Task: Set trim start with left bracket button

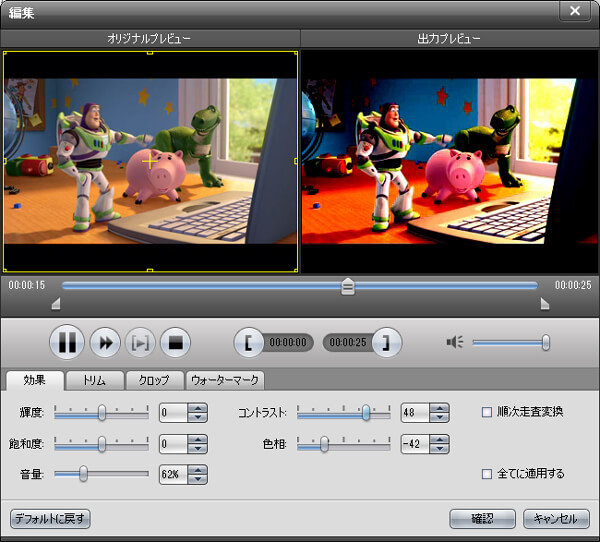Action: (248, 343)
